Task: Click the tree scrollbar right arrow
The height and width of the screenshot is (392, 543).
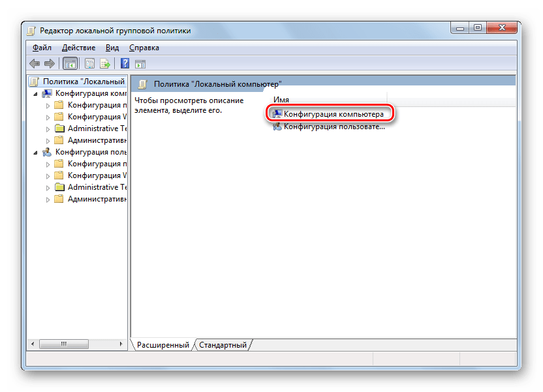Action: pyautogui.click(x=121, y=344)
